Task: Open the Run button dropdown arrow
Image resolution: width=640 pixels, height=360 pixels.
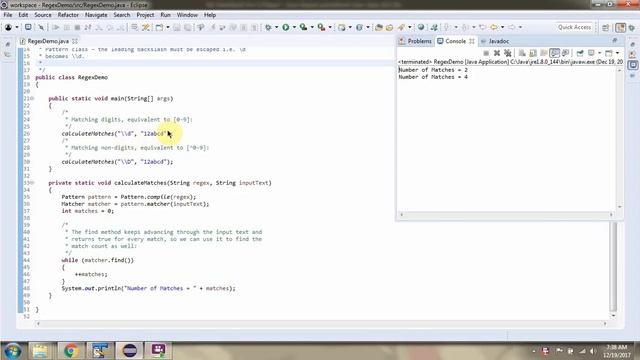Action: pos(294,27)
